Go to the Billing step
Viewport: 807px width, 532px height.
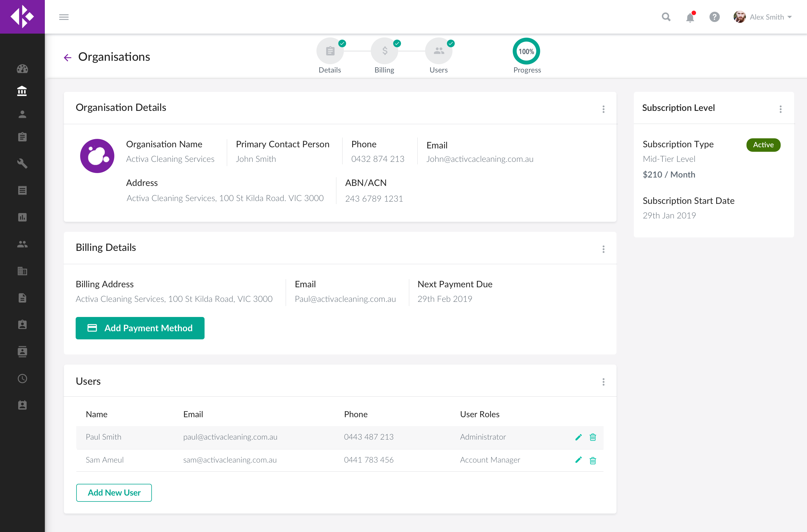(x=384, y=51)
